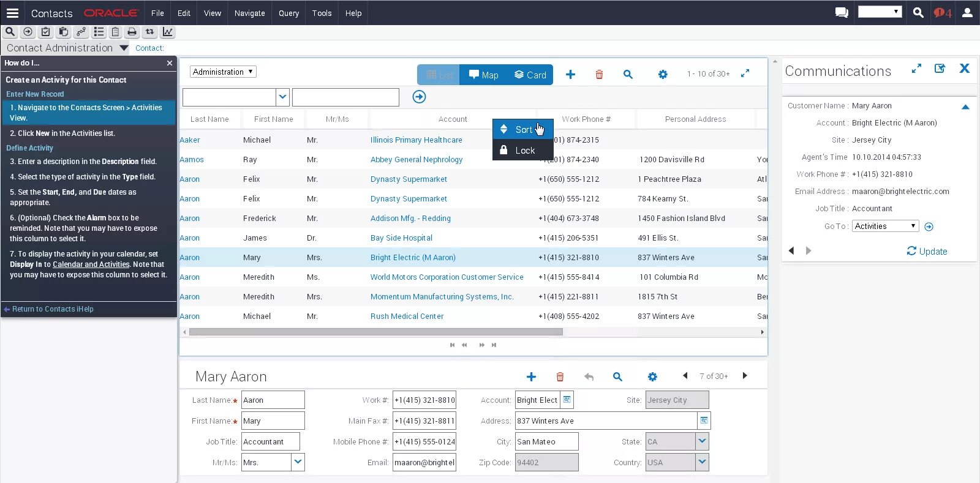
Task: Open the contact list settings gear
Action: tap(663, 74)
